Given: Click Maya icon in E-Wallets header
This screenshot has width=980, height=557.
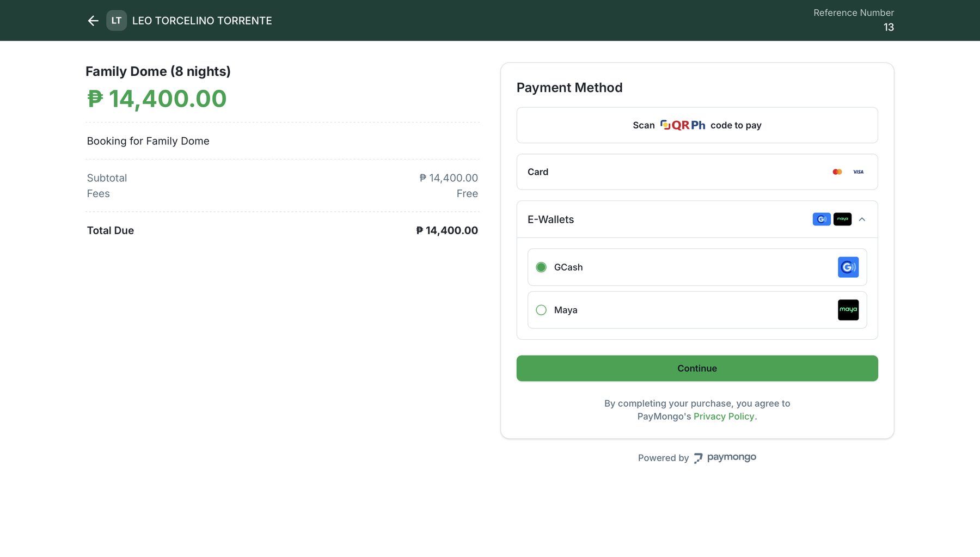Looking at the screenshot, I should [x=842, y=219].
